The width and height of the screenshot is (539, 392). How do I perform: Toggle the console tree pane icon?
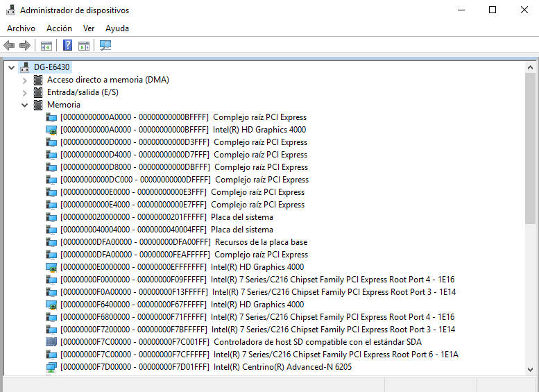coord(46,45)
